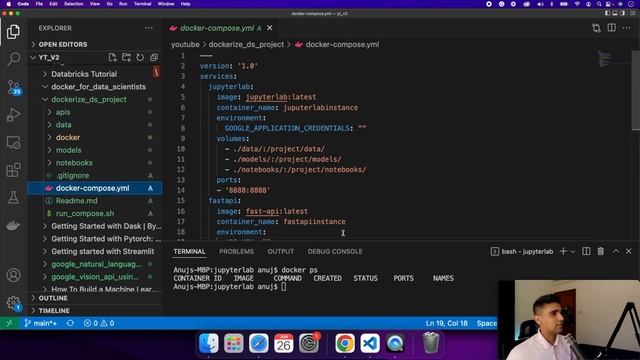Close the terminal panel
The width and height of the screenshot is (640, 360).
[629, 251]
